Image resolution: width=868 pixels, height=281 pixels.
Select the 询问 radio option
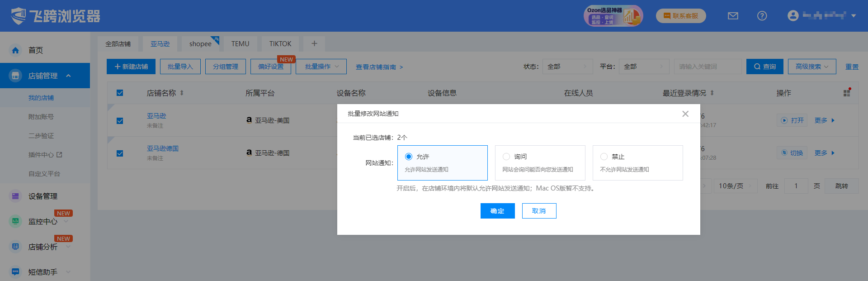coord(506,157)
